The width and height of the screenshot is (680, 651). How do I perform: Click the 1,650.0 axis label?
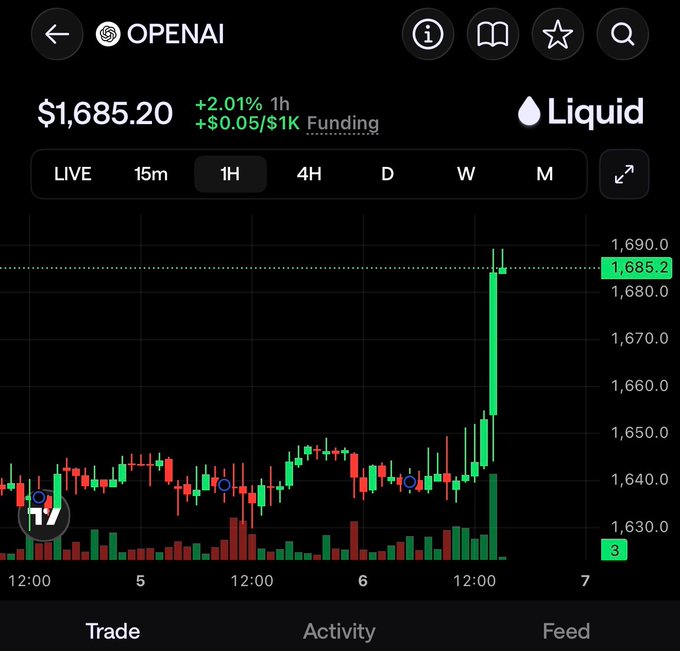tap(640, 432)
